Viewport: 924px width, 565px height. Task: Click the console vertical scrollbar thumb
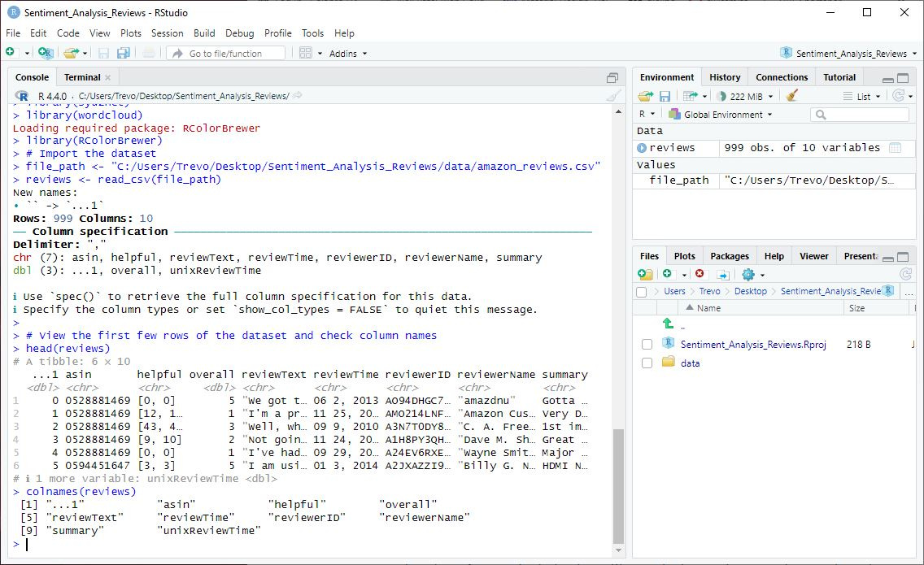click(x=617, y=487)
